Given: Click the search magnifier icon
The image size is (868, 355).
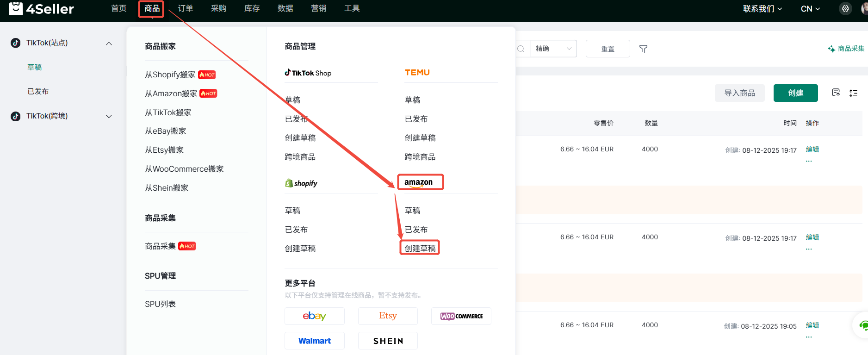Looking at the screenshot, I should click(x=521, y=49).
